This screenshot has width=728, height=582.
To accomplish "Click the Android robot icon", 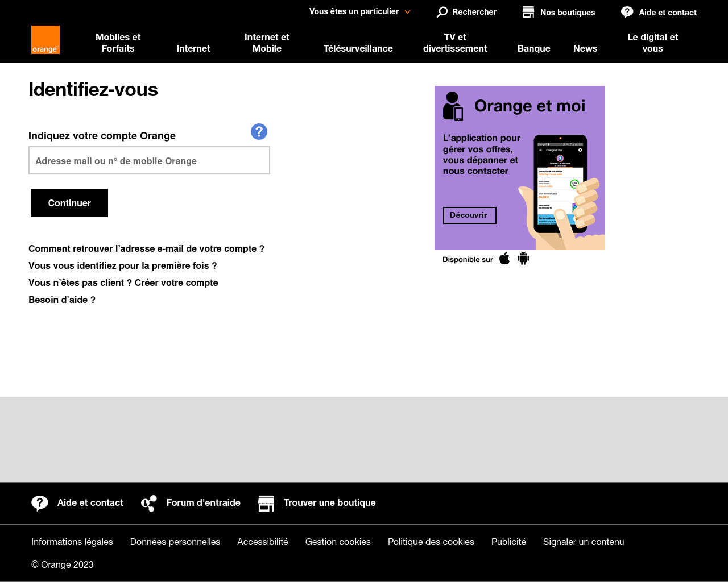I will pyautogui.click(x=523, y=259).
